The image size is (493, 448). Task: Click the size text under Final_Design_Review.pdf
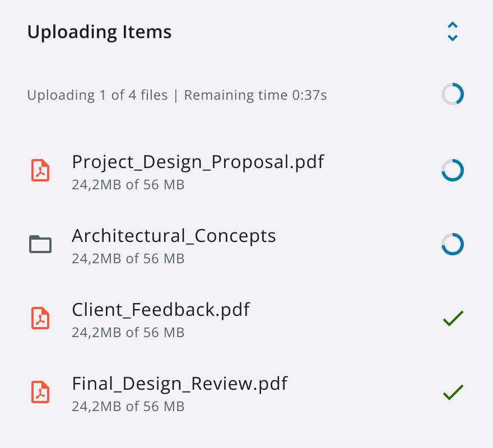[x=128, y=407]
